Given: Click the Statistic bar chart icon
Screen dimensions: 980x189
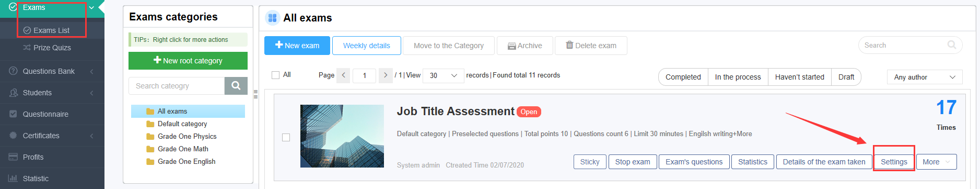Looking at the screenshot, I should [x=13, y=179].
